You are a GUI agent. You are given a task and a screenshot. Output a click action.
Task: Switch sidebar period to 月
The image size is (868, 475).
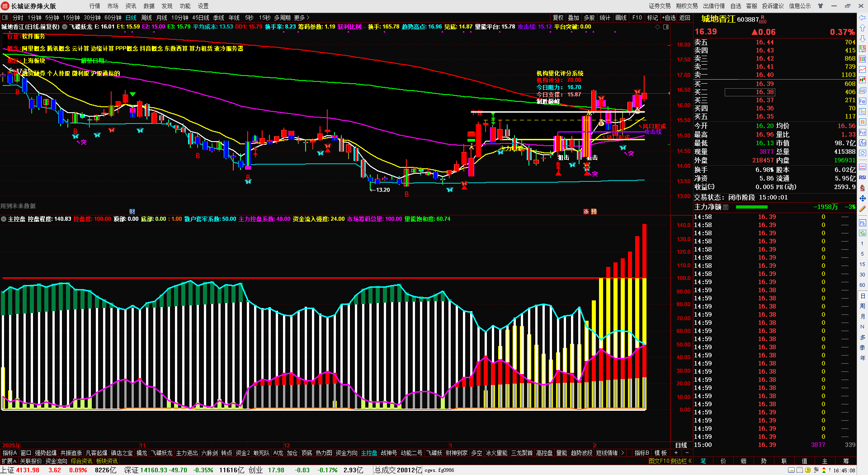[863, 316]
